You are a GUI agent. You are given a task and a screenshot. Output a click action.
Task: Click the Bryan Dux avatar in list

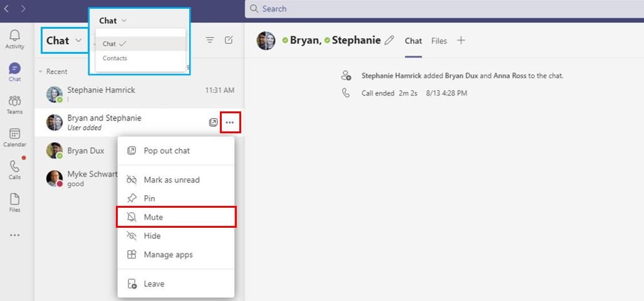pos(55,150)
